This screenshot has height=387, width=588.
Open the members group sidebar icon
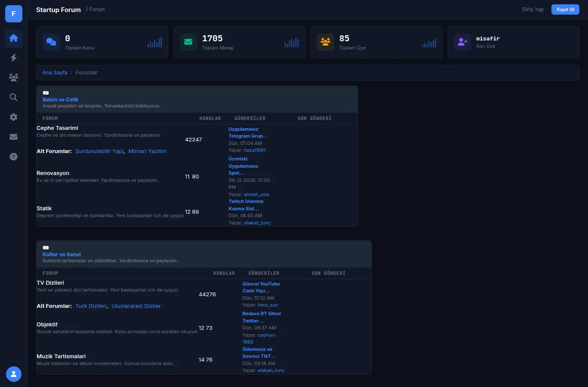pos(13,77)
